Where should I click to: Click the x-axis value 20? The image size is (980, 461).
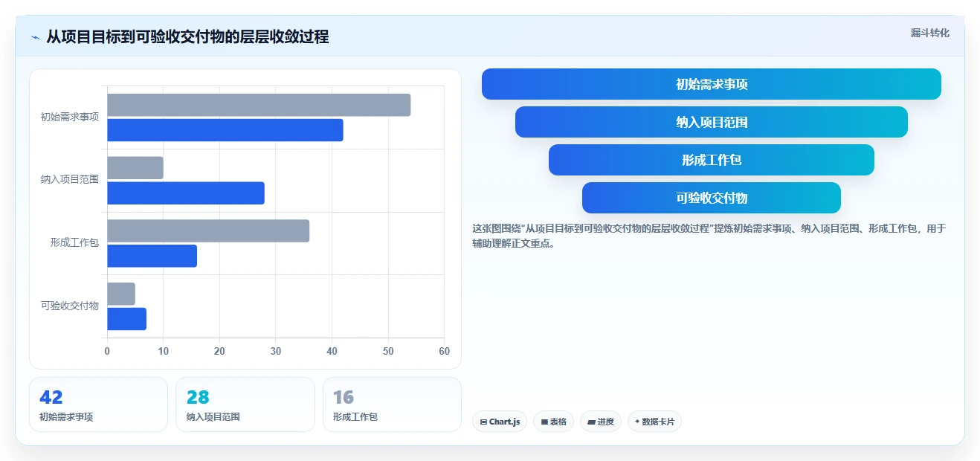pyautogui.click(x=219, y=352)
